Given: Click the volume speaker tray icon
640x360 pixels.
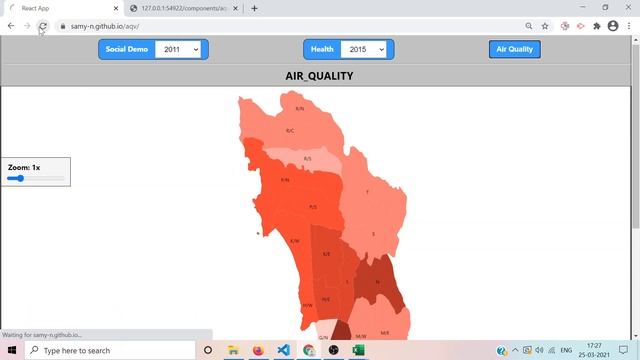Looking at the screenshot, I should click(539, 350).
